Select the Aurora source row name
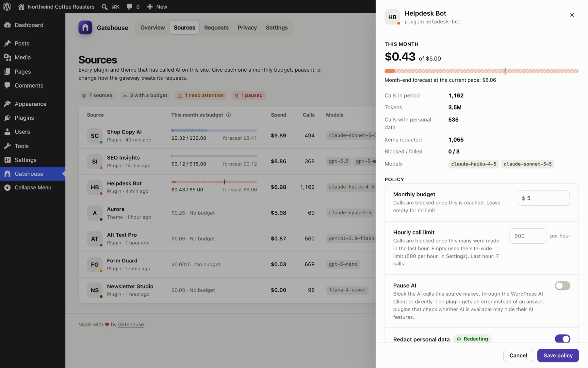The height and width of the screenshot is (368, 588). [116, 209]
